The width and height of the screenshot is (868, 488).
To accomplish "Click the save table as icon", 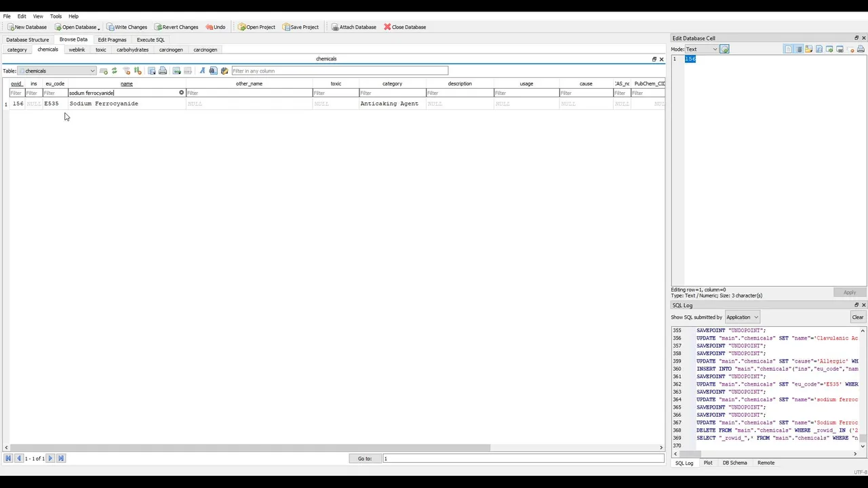I will pyautogui.click(x=152, y=70).
